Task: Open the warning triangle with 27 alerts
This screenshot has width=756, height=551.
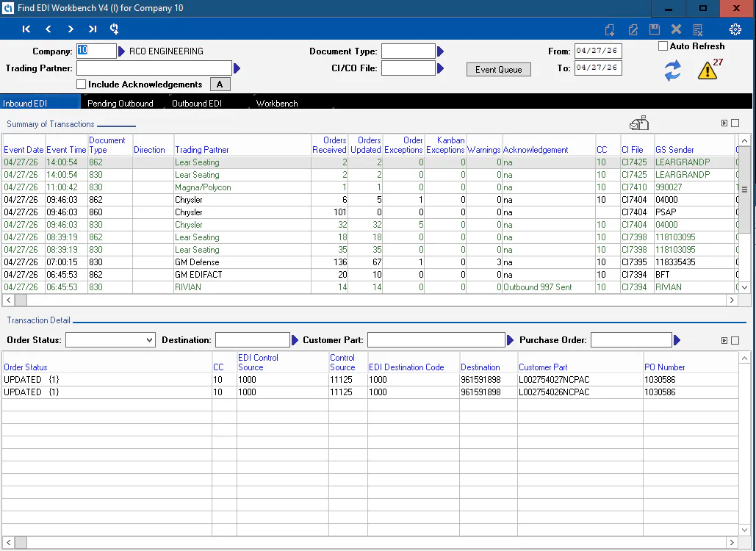Action: (x=708, y=71)
